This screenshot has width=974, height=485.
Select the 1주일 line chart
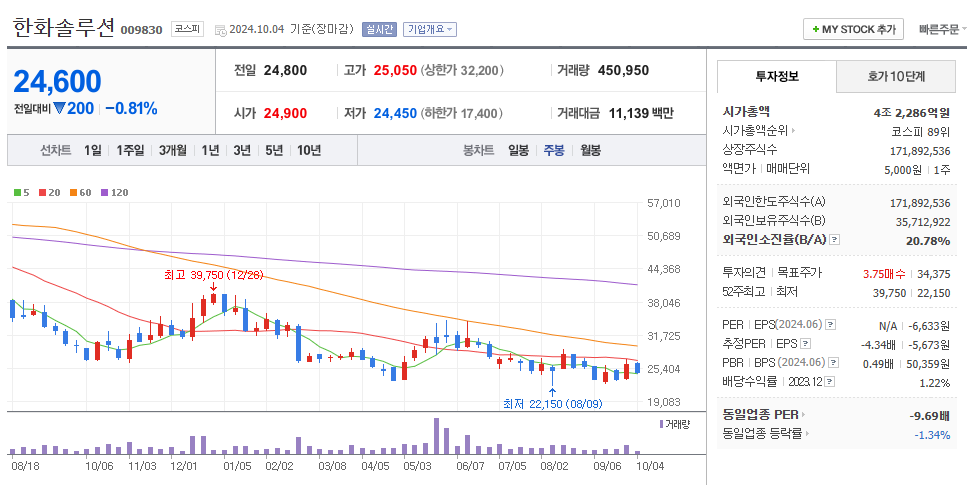coord(130,150)
